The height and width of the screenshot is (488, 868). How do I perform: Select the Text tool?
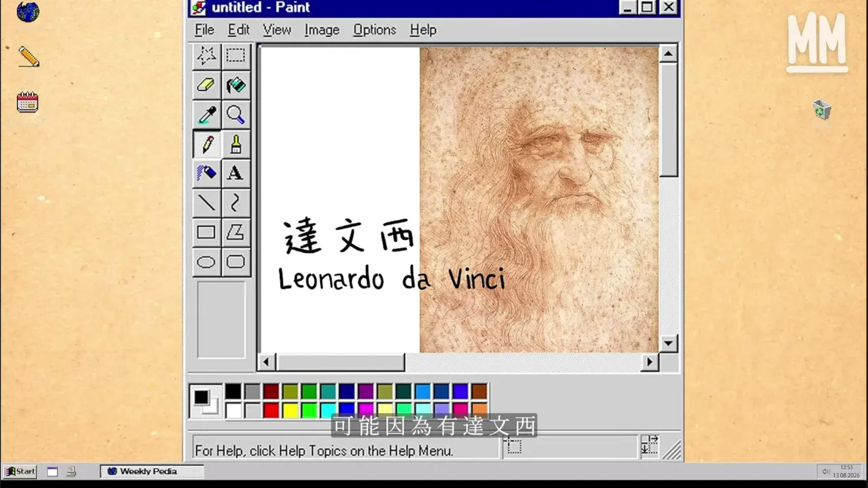[236, 173]
